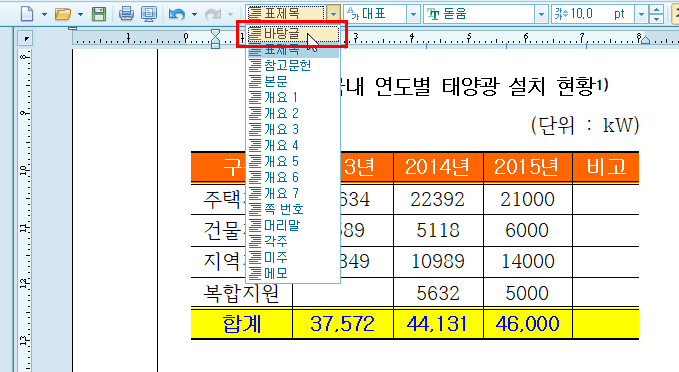Open Print Preview icon

(149, 14)
